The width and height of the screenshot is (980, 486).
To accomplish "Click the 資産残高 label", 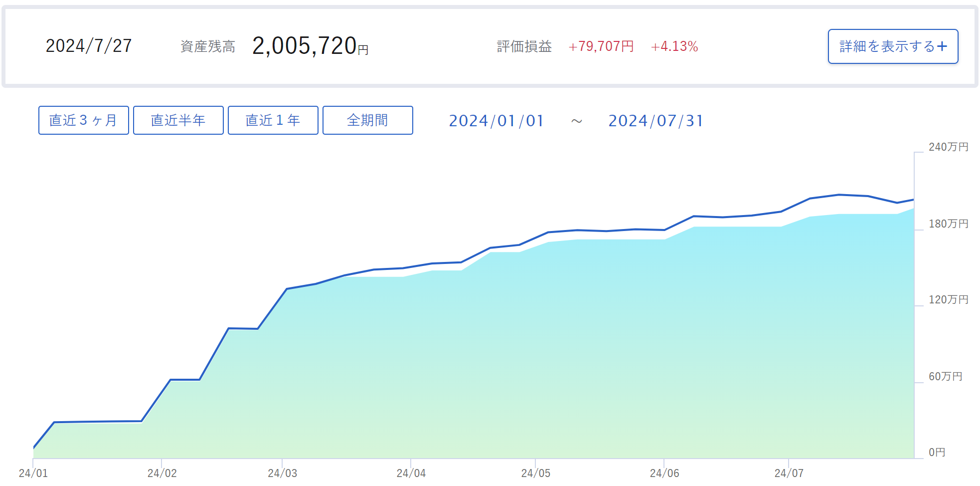I will click(208, 46).
